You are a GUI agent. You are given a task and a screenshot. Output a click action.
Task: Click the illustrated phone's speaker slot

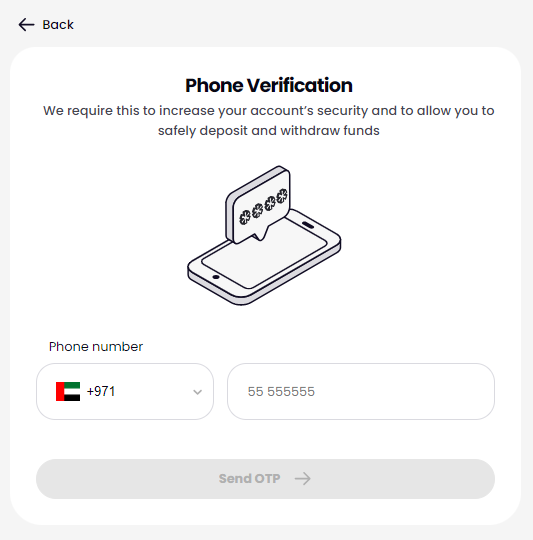[x=308, y=225]
